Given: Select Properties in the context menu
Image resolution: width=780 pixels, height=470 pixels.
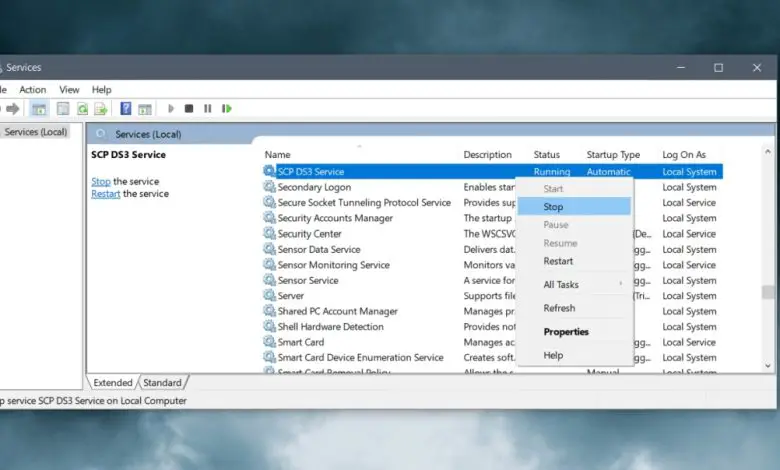Looking at the screenshot, I should click(x=566, y=332).
